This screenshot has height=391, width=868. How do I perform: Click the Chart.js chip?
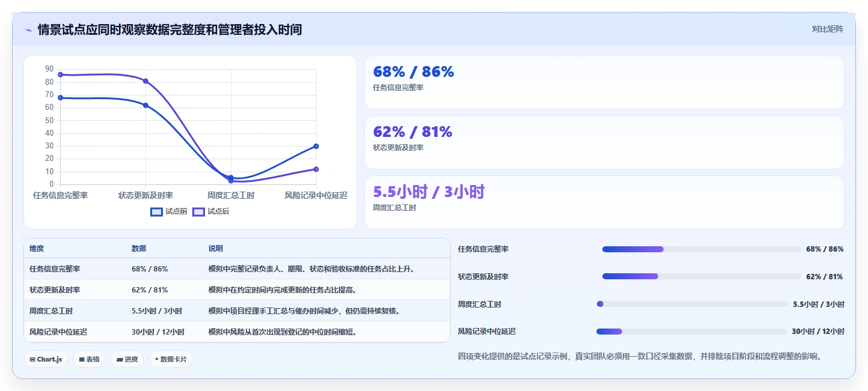tap(46, 359)
